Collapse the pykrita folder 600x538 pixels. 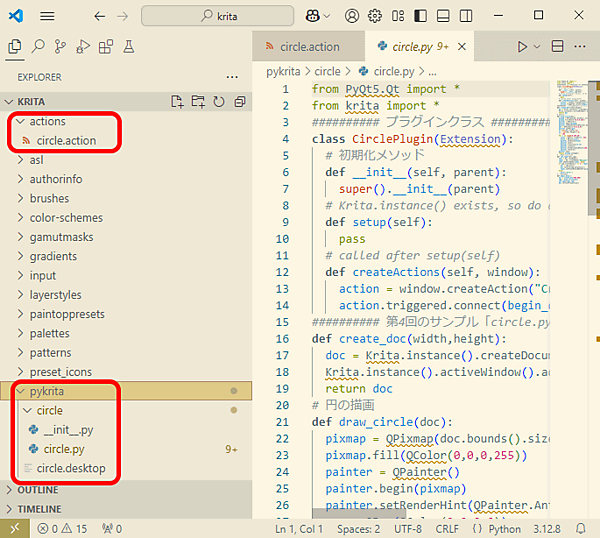click(x=44, y=391)
